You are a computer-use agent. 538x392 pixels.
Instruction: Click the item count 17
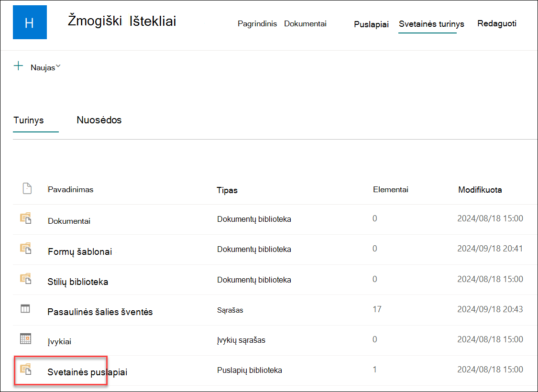pyautogui.click(x=377, y=309)
